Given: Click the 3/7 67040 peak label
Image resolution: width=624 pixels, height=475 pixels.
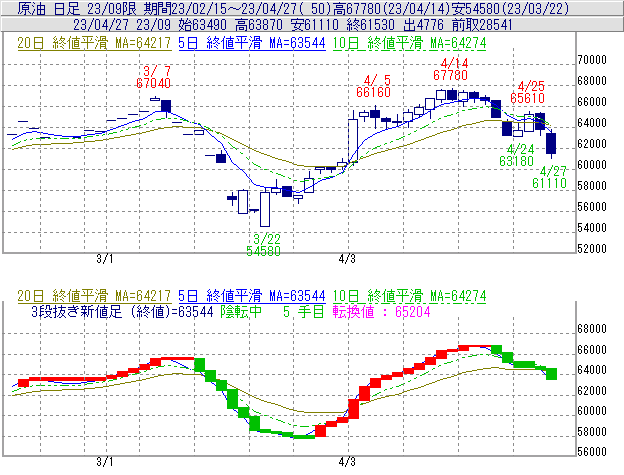Looking at the screenshot, I should click(154, 77).
